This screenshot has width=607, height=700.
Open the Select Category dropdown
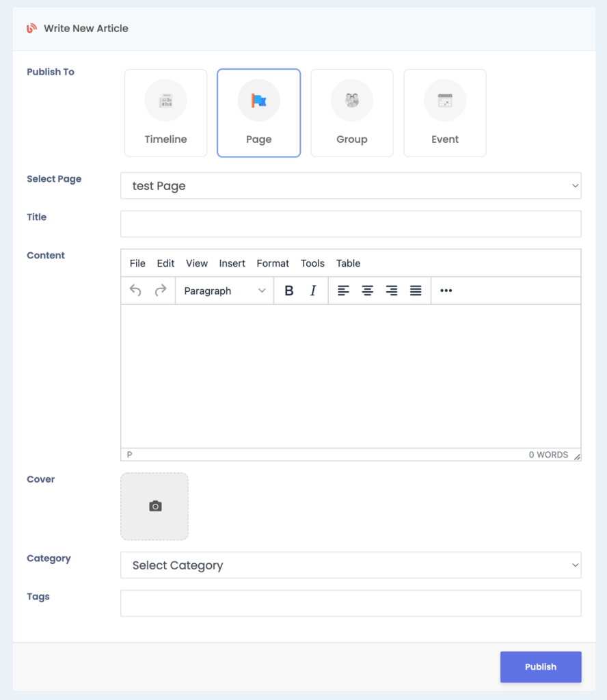[x=351, y=565]
